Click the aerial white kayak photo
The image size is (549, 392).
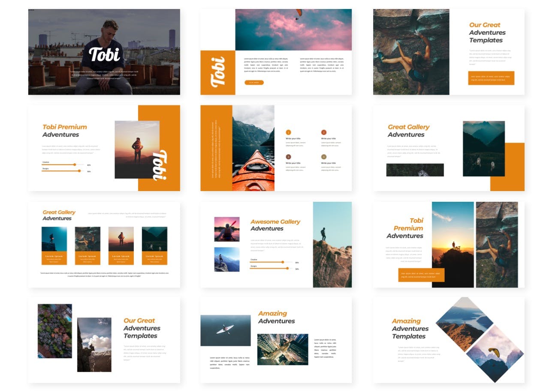[225, 330]
